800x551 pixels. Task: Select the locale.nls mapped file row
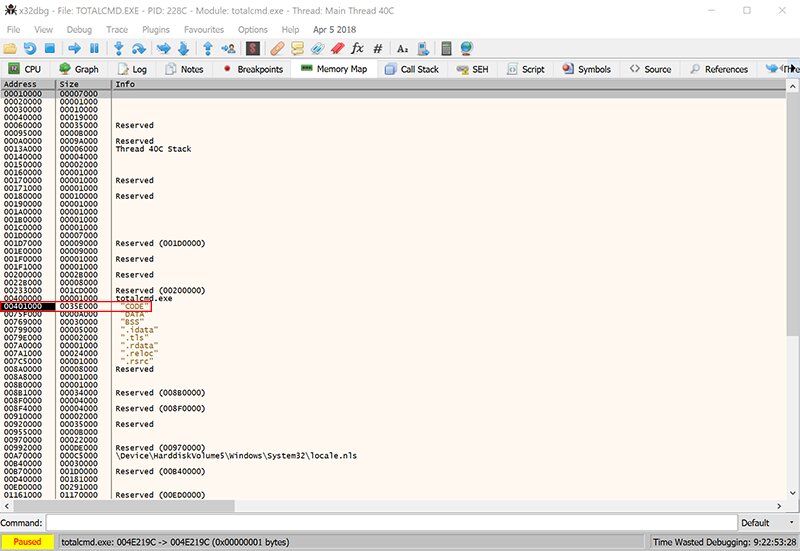click(393, 456)
